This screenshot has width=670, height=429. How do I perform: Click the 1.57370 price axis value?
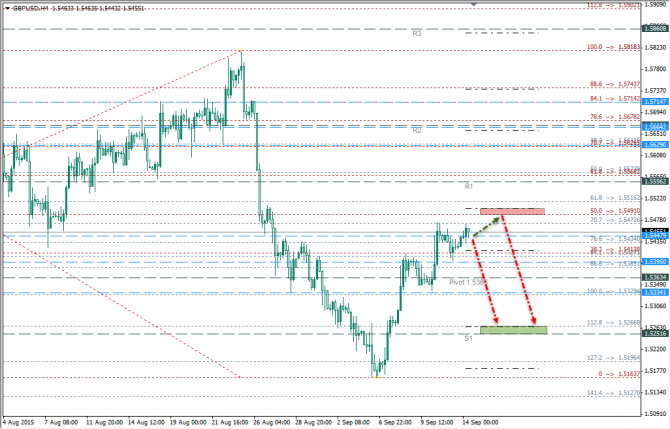(656, 91)
